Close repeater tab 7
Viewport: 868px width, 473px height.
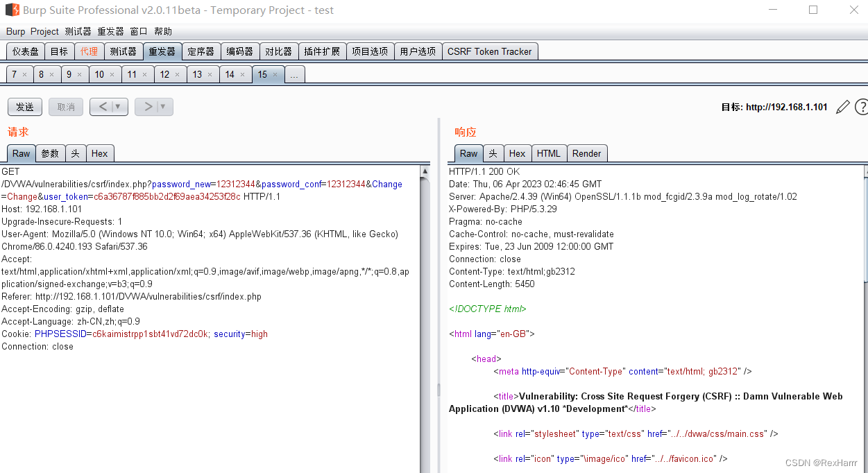pyautogui.click(x=25, y=74)
